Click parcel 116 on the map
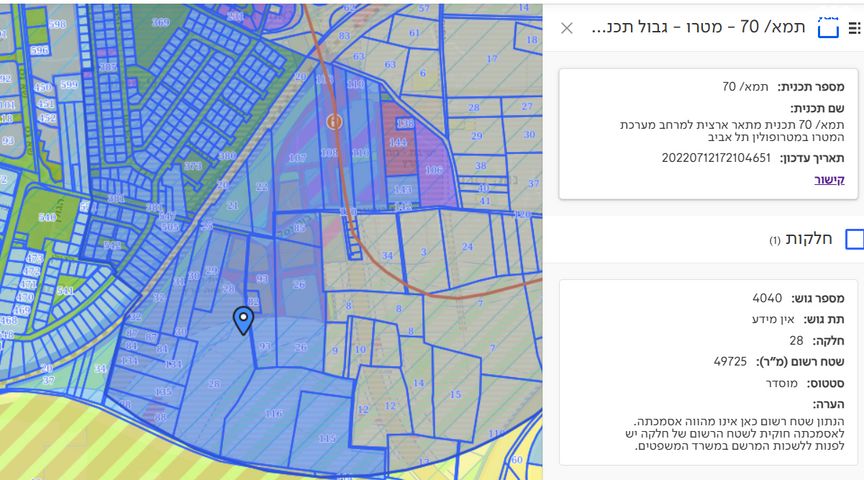864x480 pixels. tap(274, 413)
